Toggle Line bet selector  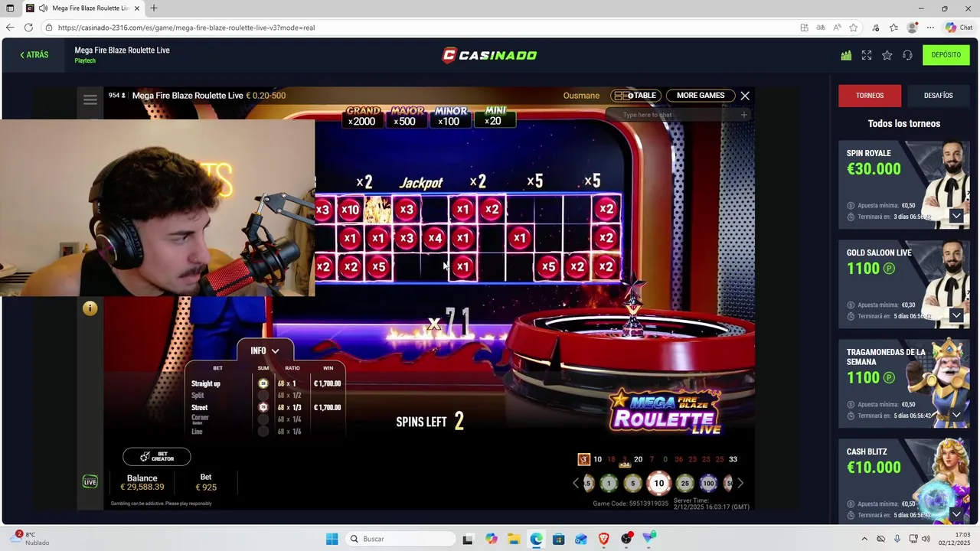pos(263,432)
